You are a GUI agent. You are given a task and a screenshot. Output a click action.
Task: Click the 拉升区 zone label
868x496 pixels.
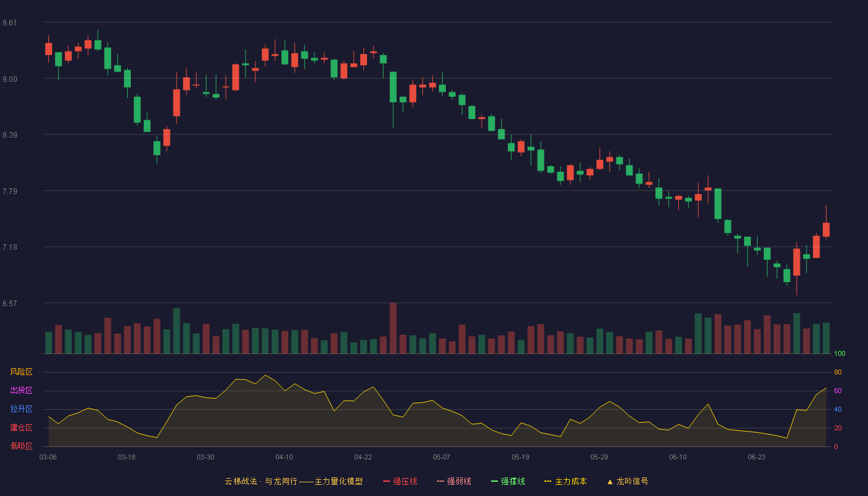click(x=21, y=409)
